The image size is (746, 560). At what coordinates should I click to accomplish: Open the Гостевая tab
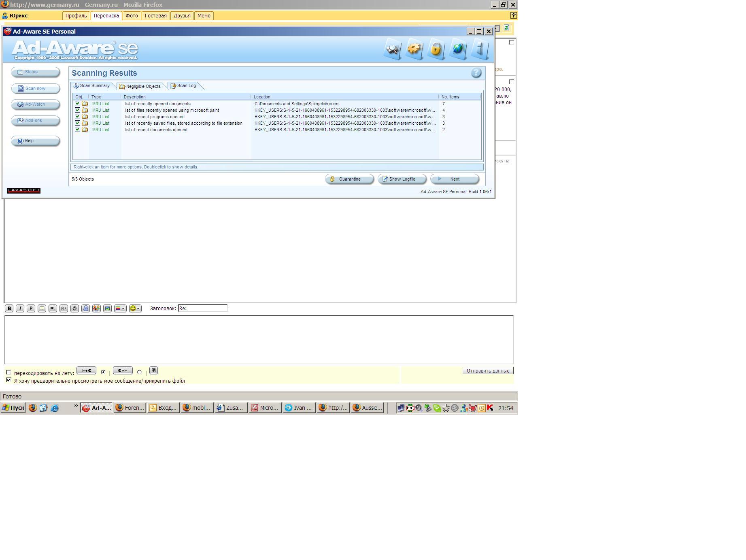[156, 16]
